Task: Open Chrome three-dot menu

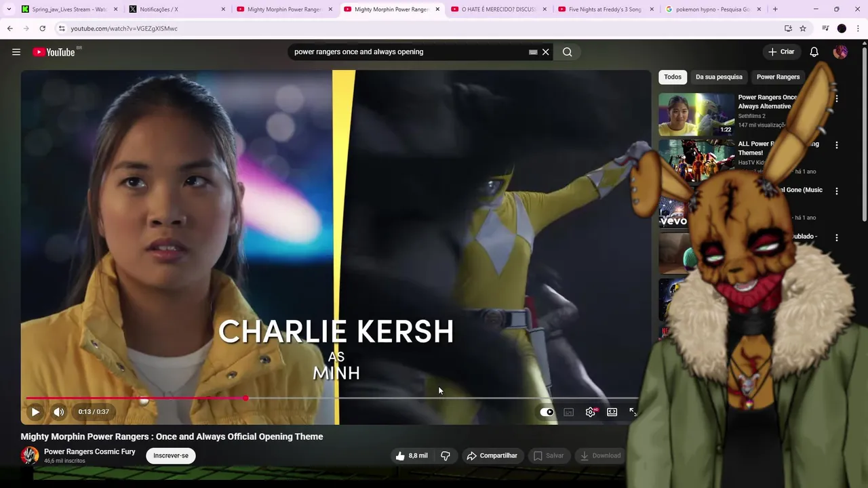Action: pyautogui.click(x=858, y=28)
